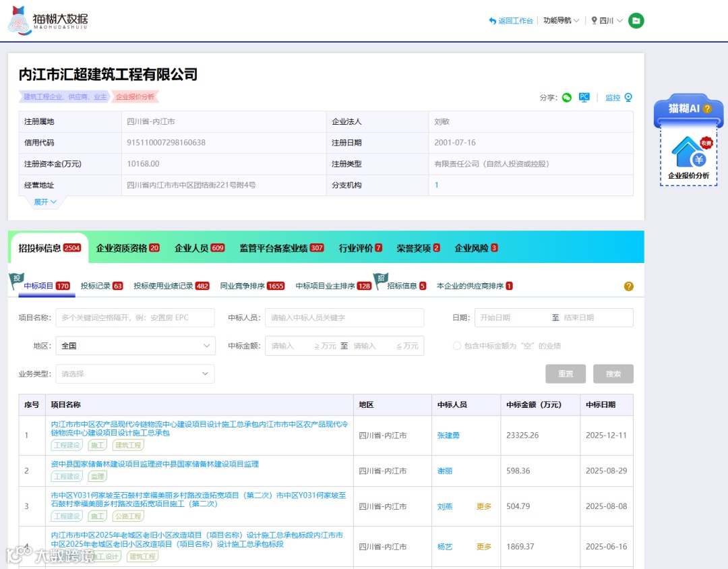Open the 业务类型 dropdown
The height and width of the screenshot is (569, 728).
(135, 374)
